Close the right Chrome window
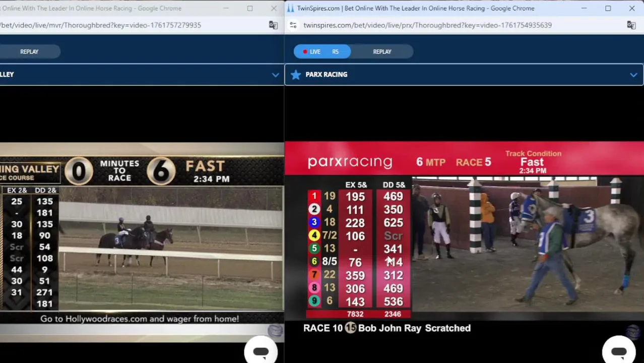 point(632,8)
